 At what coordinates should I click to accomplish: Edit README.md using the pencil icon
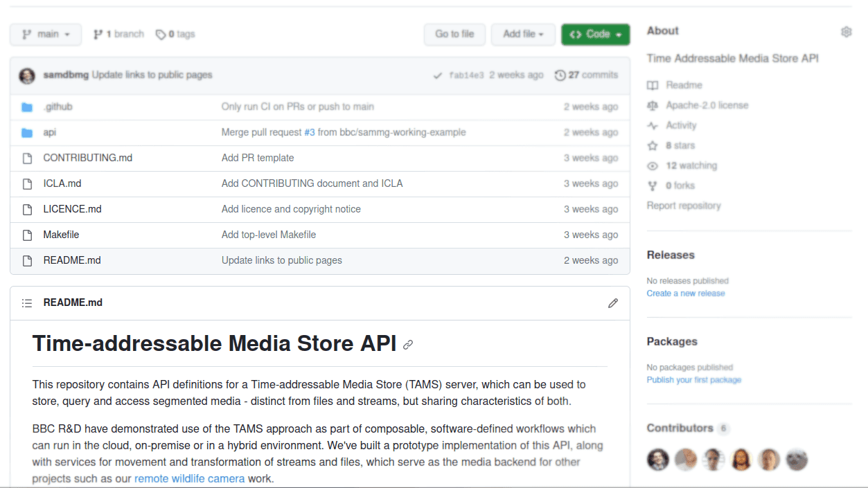click(612, 302)
